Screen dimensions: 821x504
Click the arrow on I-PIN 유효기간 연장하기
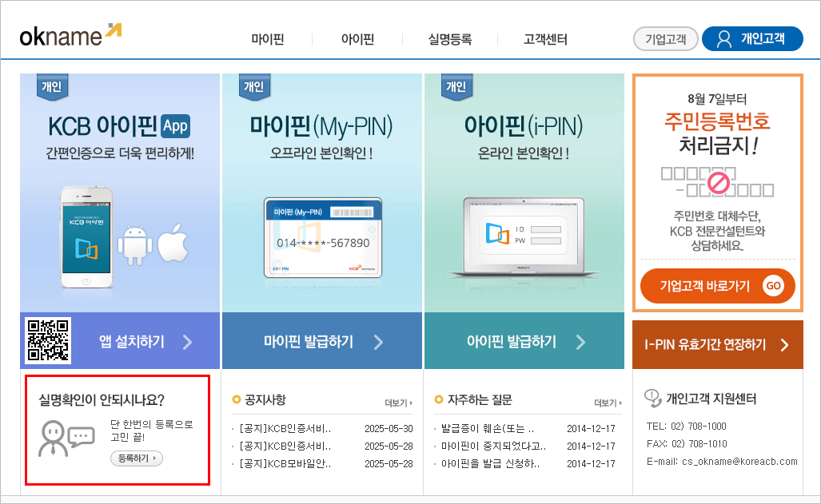click(x=784, y=345)
